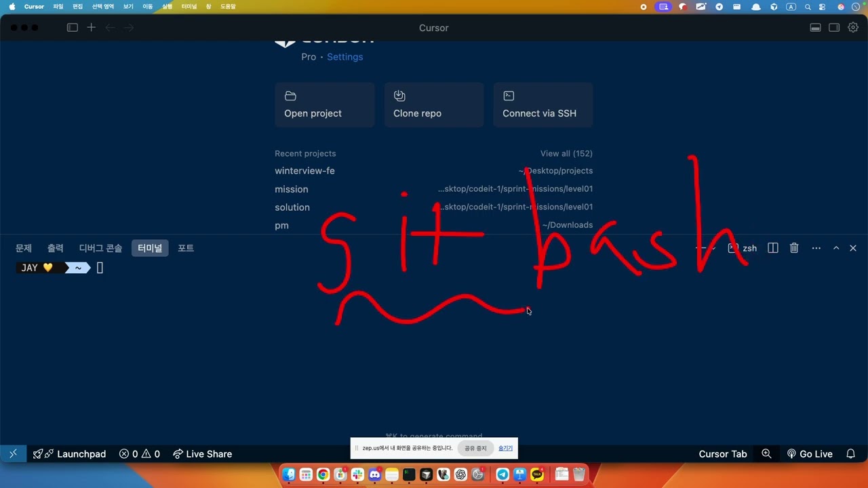Open a new tab with the plus icon
The image size is (868, 488).
point(91,28)
